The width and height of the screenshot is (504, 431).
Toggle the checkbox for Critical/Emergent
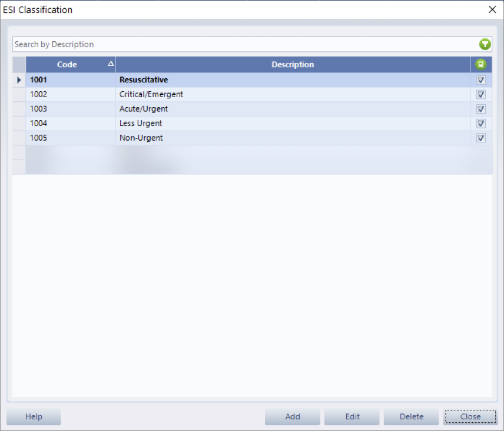point(481,94)
